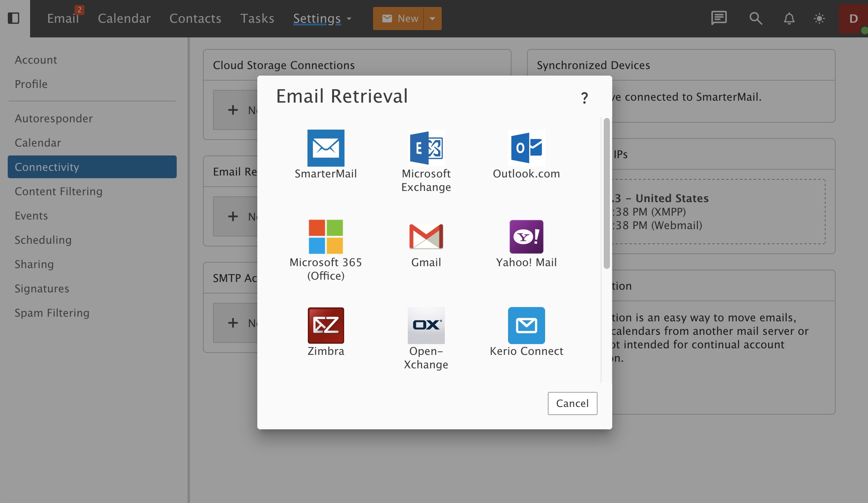The width and height of the screenshot is (868, 503).
Task: Choose the SmarterMail provider icon
Action: (x=326, y=148)
